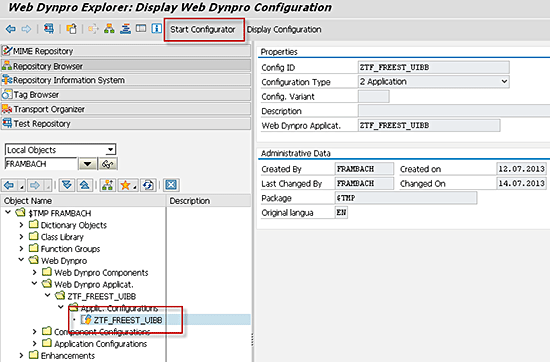
Task: Click the information icon in the toolbar
Action: tap(156, 28)
